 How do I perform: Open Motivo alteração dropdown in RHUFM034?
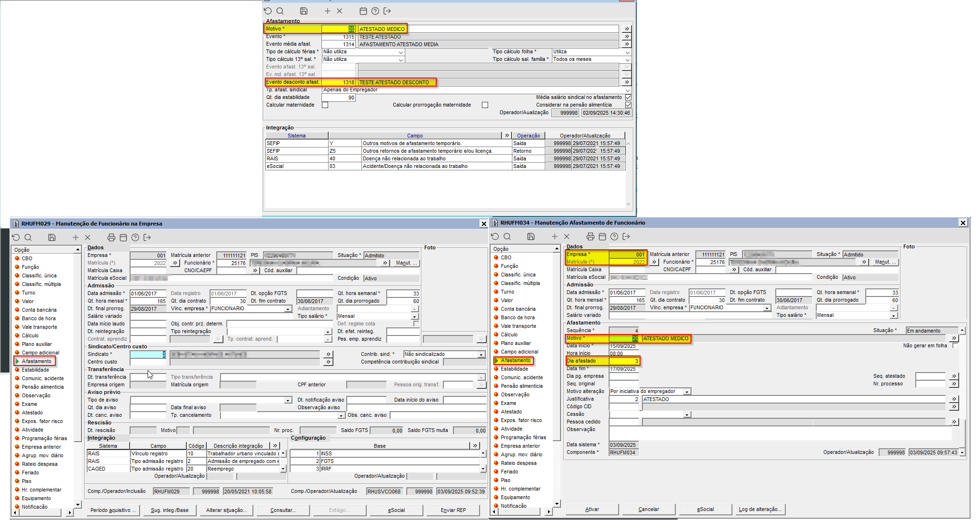point(687,392)
